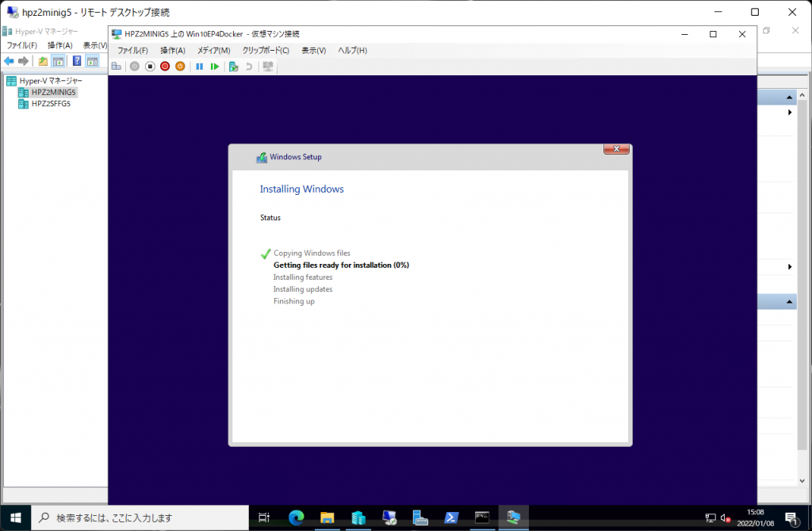The image size is (812, 531).
Task: Go forward with Hyper-V Manager gray arrow
Action: [x=23, y=61]
